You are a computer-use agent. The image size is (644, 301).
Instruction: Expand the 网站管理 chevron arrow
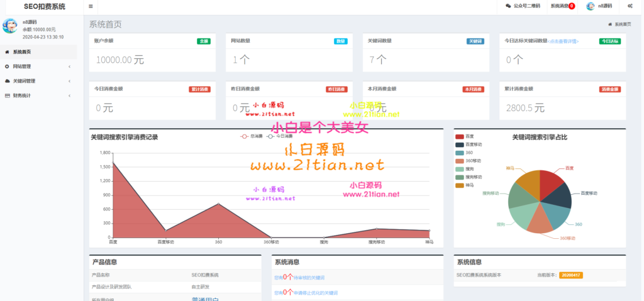[69, 67]
